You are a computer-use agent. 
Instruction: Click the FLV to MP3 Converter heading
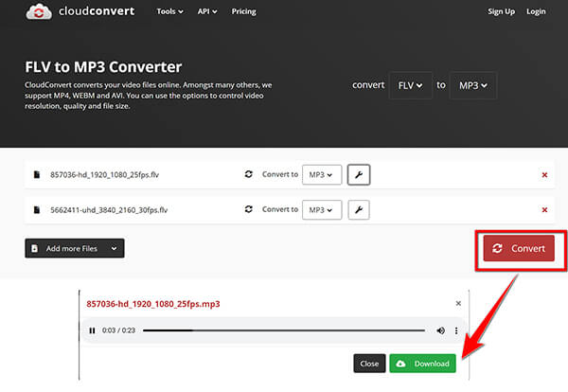[103, 67]
